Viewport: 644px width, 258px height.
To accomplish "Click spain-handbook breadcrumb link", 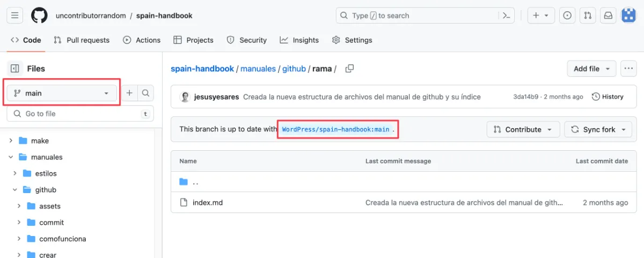I will tap(202, 69).
